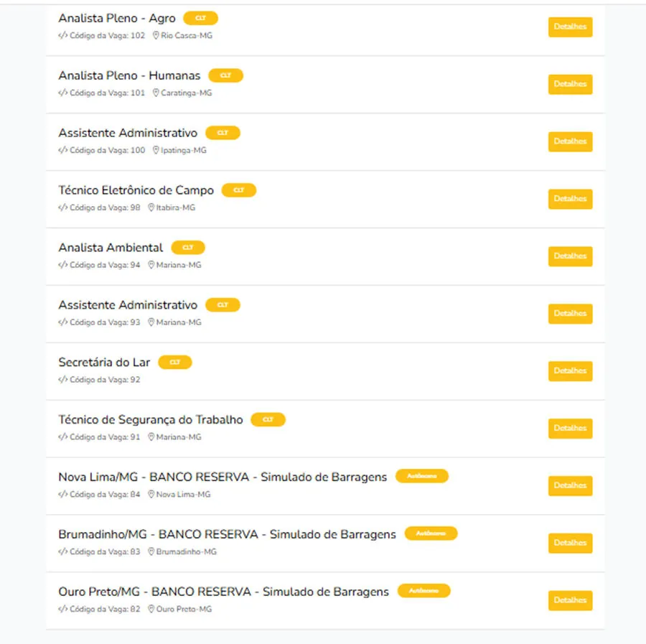Click the location pin next to Ipatinga-MG
The image size is (646, 644).
[x=156, y=150]
